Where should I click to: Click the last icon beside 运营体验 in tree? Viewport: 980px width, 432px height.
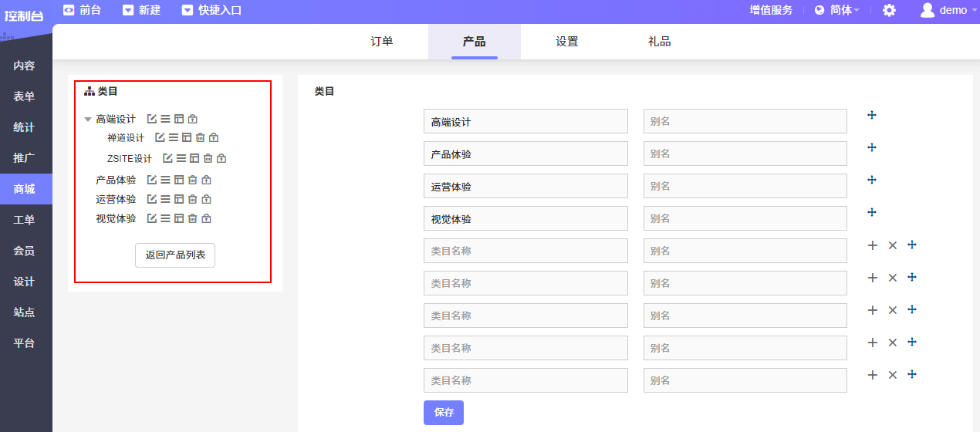[x=206, y=199]
